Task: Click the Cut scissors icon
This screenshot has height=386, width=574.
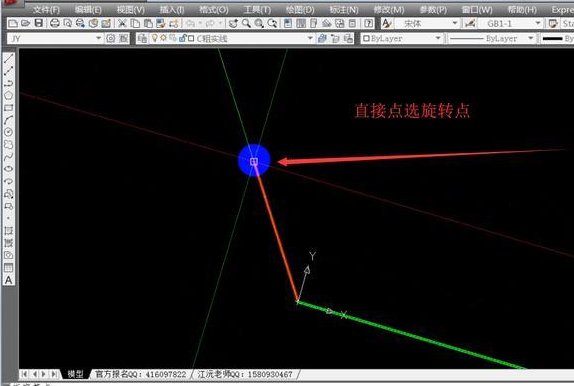Action: coord(122,23)
